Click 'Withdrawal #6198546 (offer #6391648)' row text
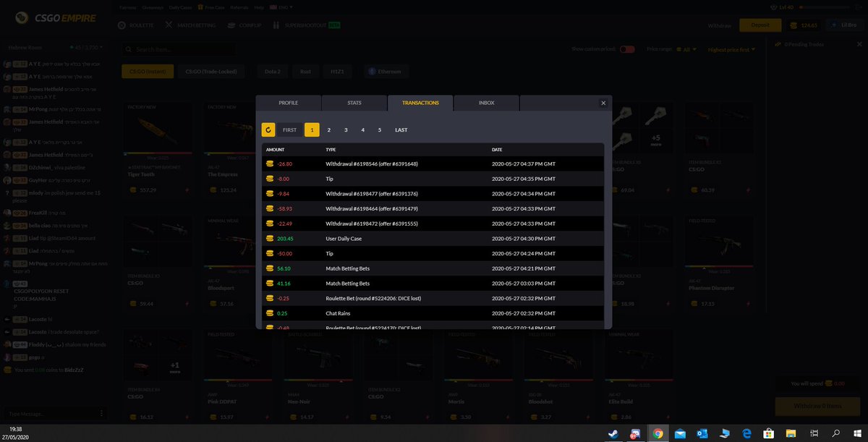868x442 pixels. [372, 164]
